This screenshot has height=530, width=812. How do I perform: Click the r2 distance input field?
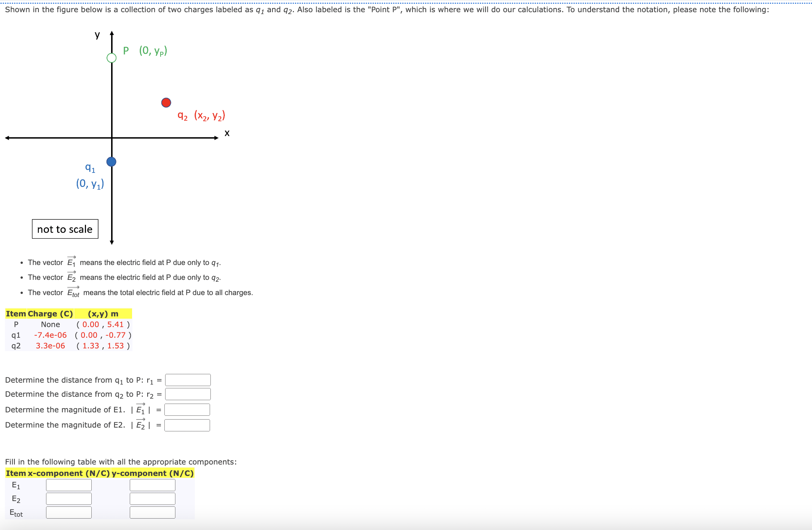click(x=188, y=394)
